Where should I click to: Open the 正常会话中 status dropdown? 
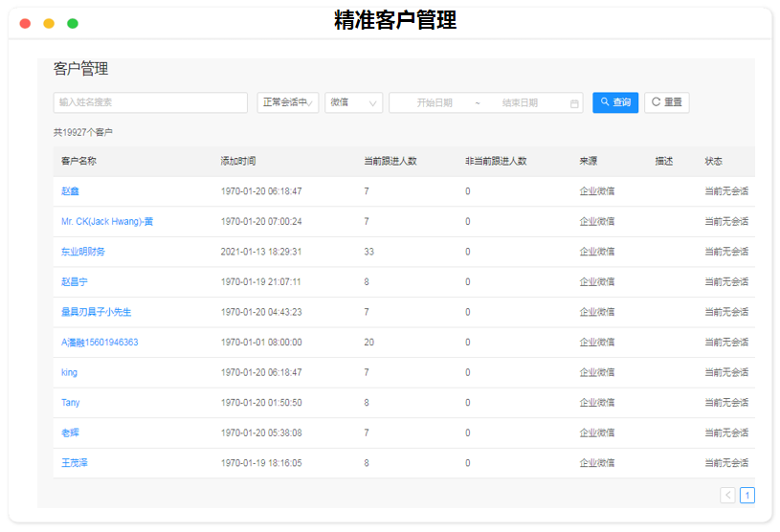287,102
